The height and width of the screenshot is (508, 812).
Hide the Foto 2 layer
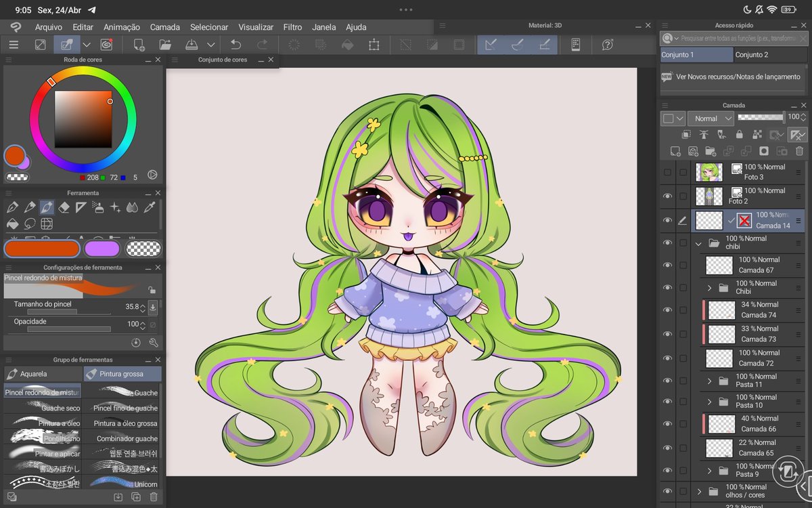[x=667, y=196]
